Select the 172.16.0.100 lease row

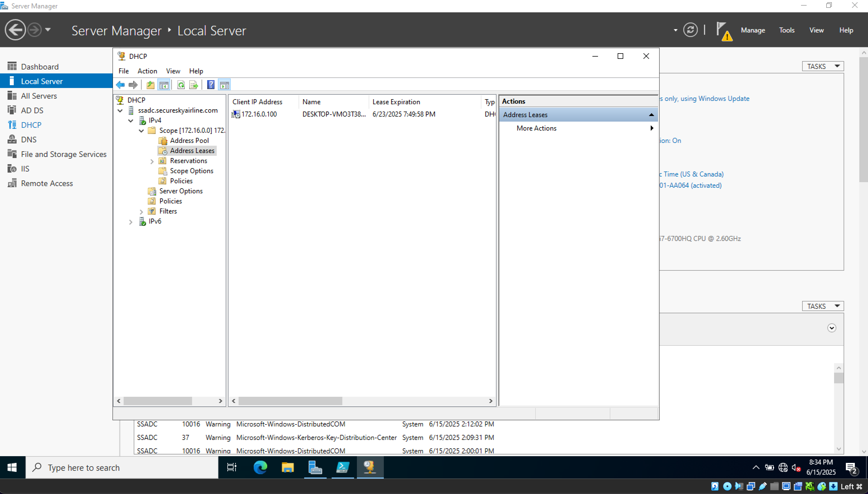363,114
